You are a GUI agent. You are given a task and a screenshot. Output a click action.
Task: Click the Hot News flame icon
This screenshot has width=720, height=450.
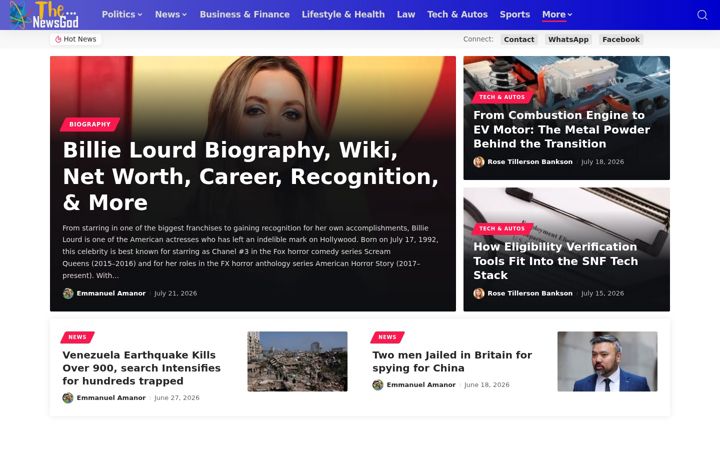58,39
